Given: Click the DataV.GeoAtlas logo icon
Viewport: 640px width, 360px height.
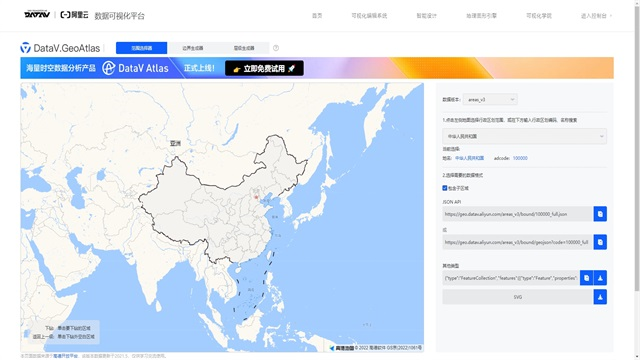Looking at the screenshot, I should point(25,48).
